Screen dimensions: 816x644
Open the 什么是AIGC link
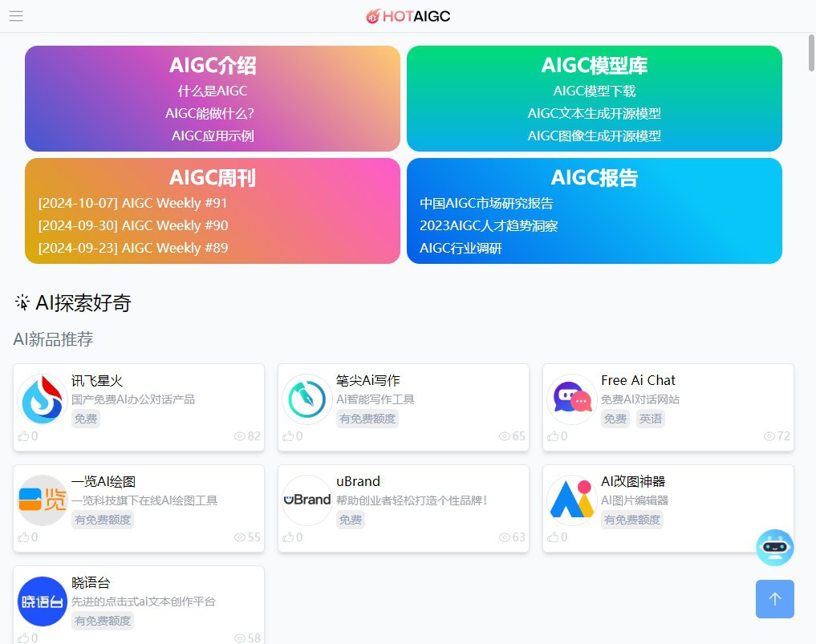tap(213, 91)
